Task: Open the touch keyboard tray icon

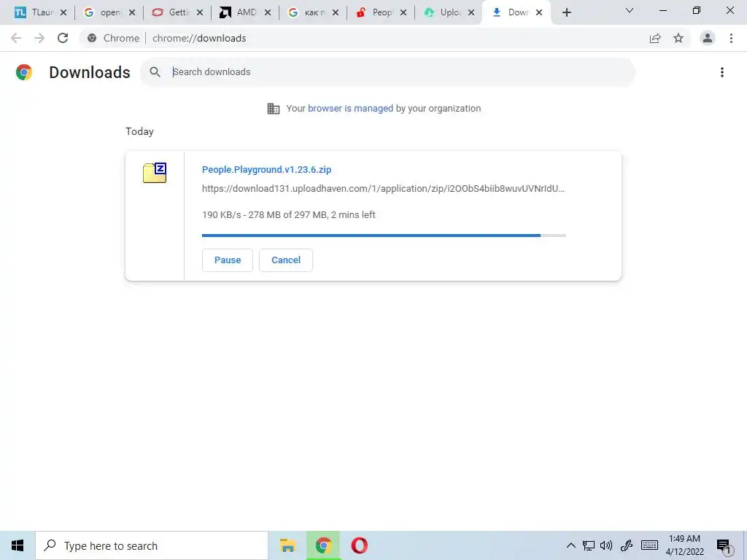Action: pyautogui.click(x=649, y=545)
